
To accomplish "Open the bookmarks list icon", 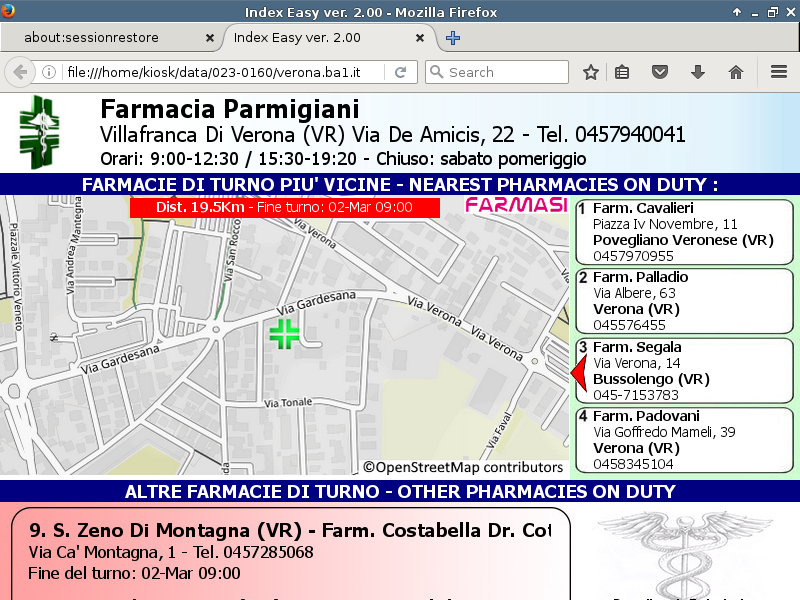I will [622, 72].
